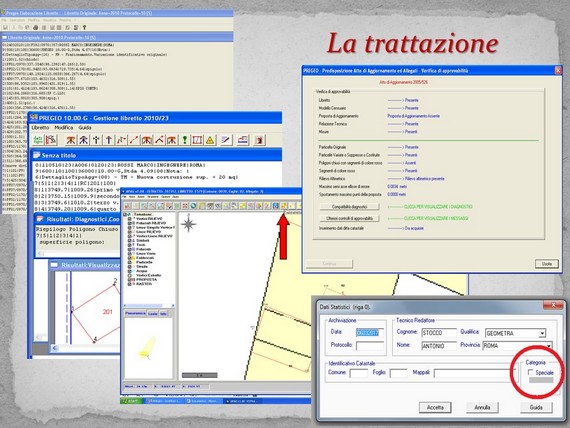
Task: Click the green exclamation mark toolbar icon
Action: tap(185, 140)
